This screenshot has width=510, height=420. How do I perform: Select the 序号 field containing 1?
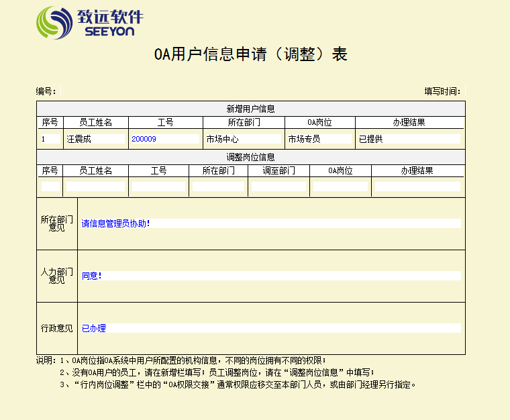point(50,140)
